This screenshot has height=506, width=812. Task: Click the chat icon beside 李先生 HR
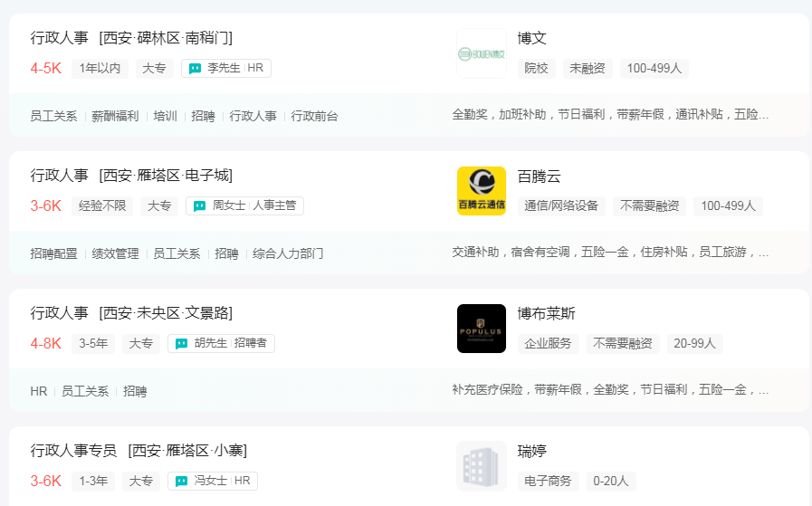pos(195,69)
